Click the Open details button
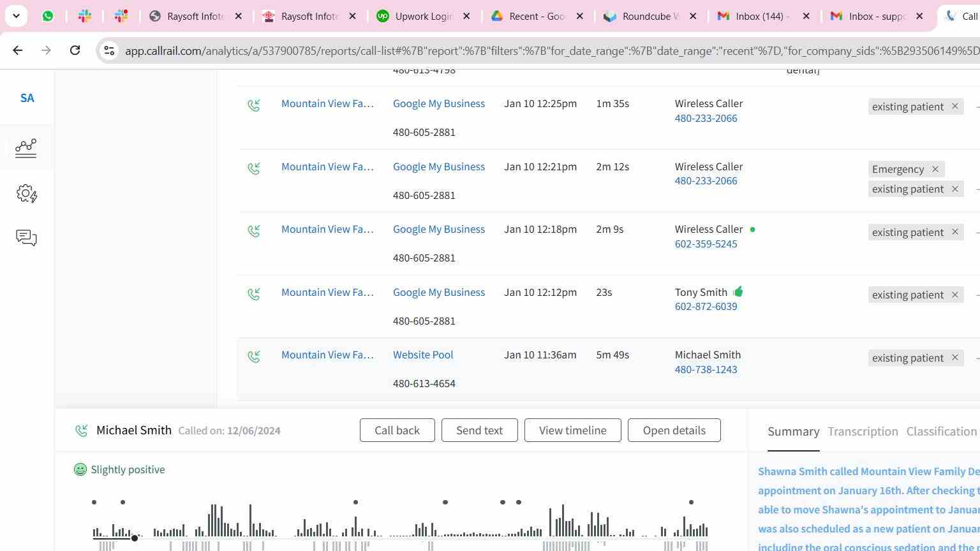 pos(674,430)
